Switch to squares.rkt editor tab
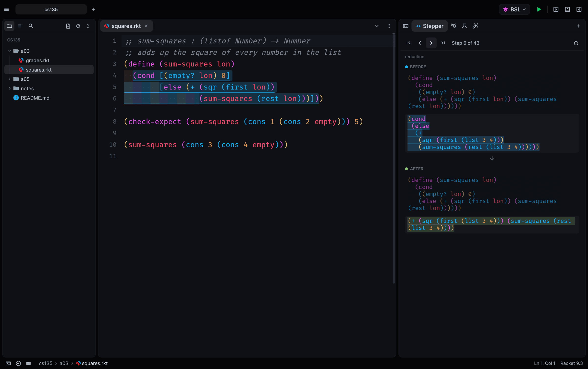The image size is (588, 369). click(126, 26)
